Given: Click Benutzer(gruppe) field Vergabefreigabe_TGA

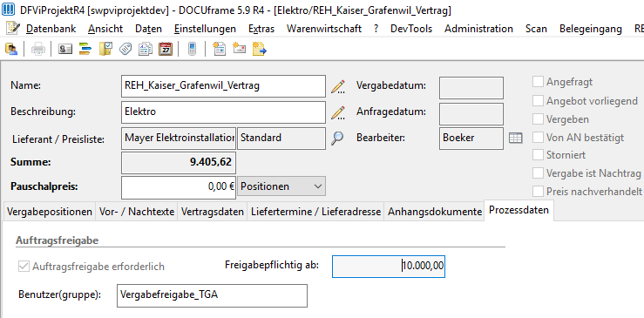Looking at the screenshot, I should tap(212, 295).
